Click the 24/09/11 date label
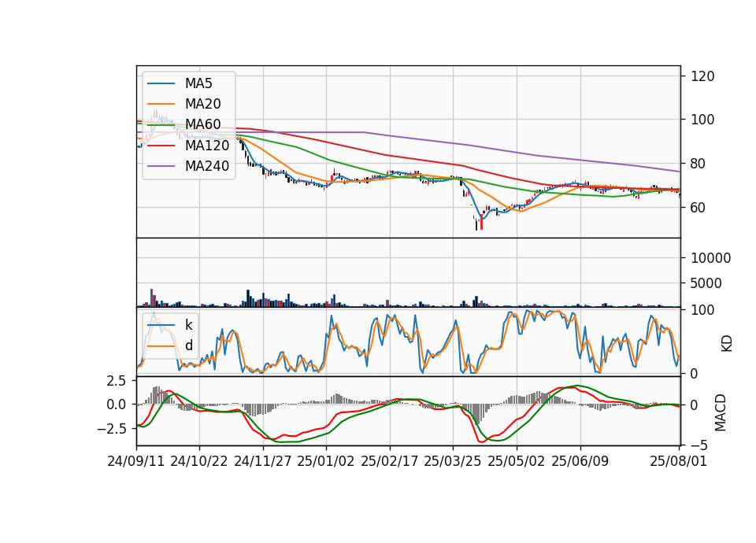 (136, 461)
